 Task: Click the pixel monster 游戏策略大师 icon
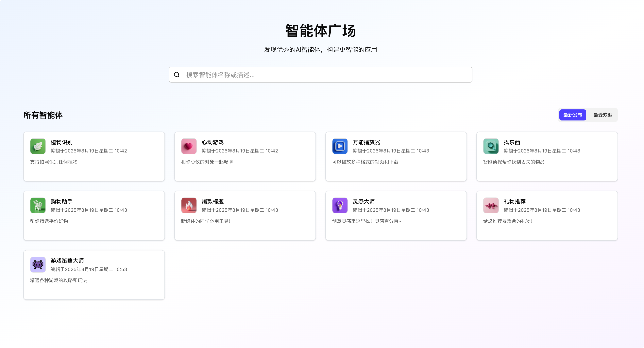tap(38, 265)
